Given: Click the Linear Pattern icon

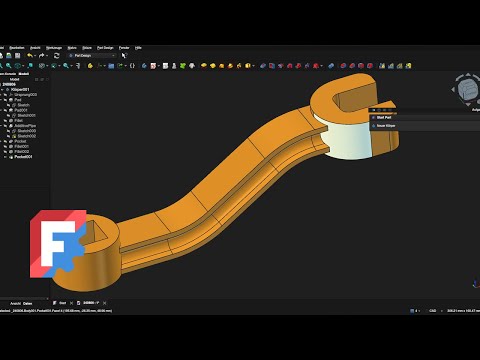Looking at the screenshot, I should tap(391, 66).
